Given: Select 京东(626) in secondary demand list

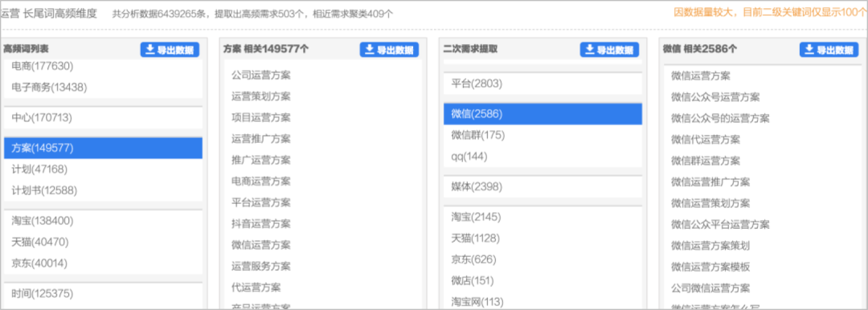Looking at the screenshot, I should tap(473, 259).
